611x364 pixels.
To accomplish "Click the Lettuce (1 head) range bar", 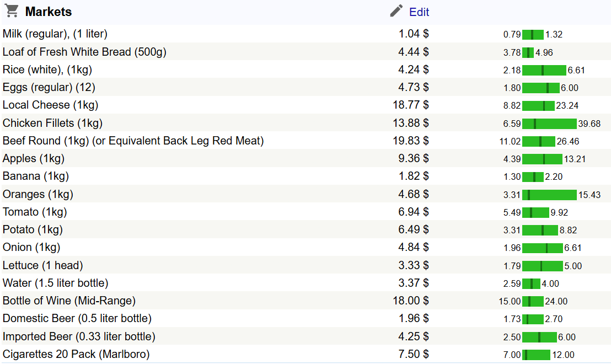I will coord(542,266).
